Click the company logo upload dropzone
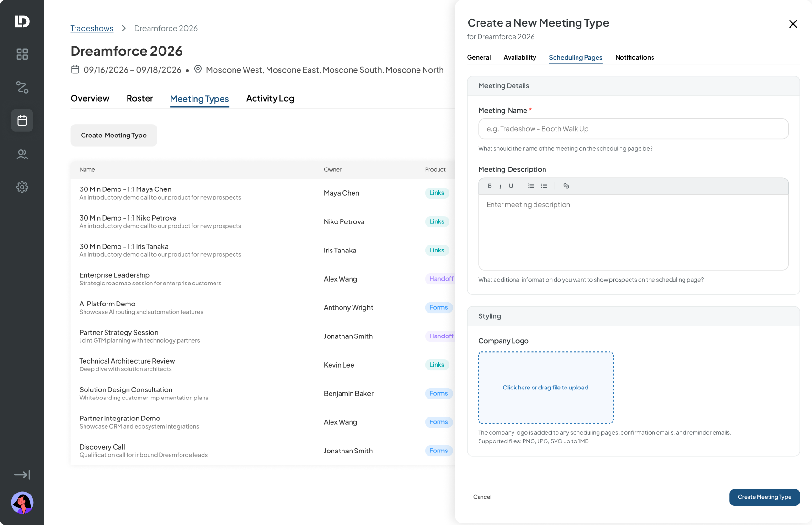Image resolution: width=812 pixels, height=525 pixels. 545,388
